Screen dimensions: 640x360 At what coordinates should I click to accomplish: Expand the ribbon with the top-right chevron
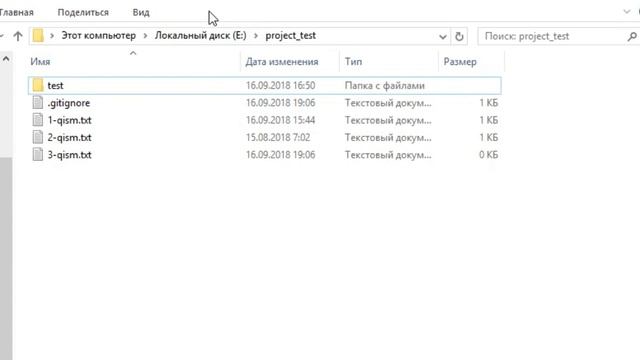click(x=627, y=12)
